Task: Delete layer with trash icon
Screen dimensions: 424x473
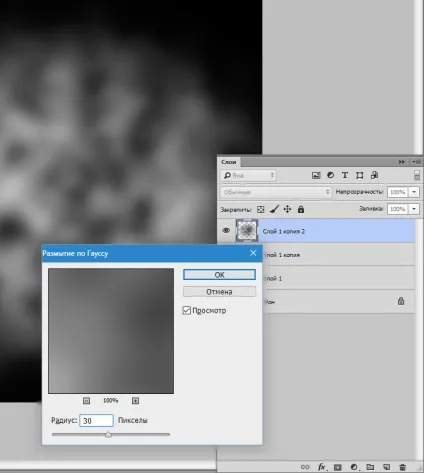Action: pyautogui.click(x=403, y=467)
